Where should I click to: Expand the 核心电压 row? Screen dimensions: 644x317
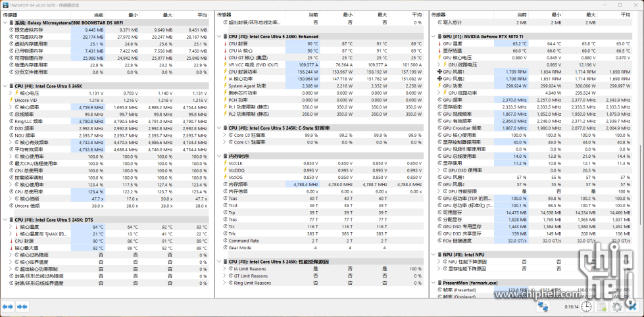[x=11, y=93]
